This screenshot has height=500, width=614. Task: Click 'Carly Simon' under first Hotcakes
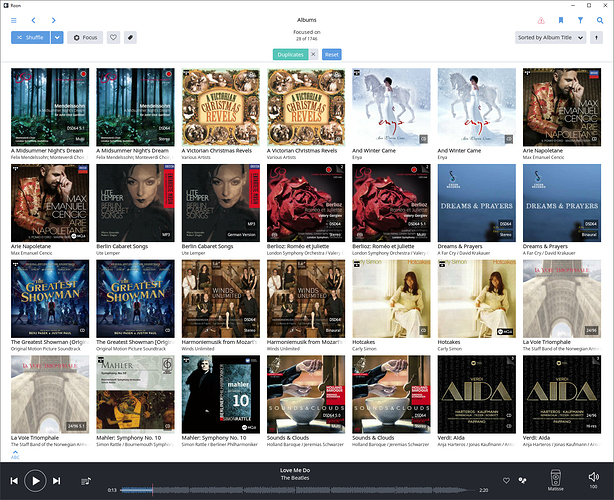364,348
